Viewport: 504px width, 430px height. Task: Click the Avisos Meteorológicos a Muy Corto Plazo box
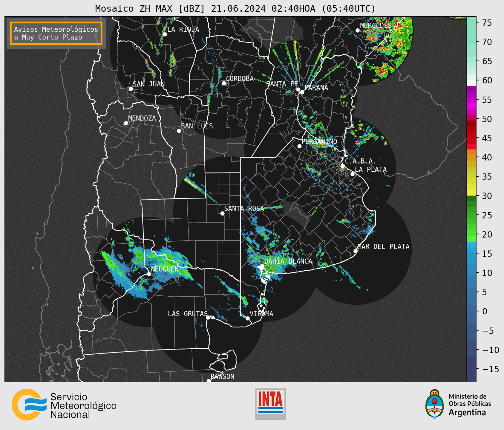(x=56, y=33)
